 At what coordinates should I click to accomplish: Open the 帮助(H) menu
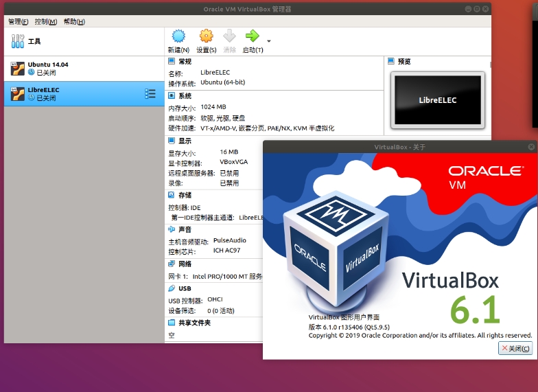pos(74,22)
